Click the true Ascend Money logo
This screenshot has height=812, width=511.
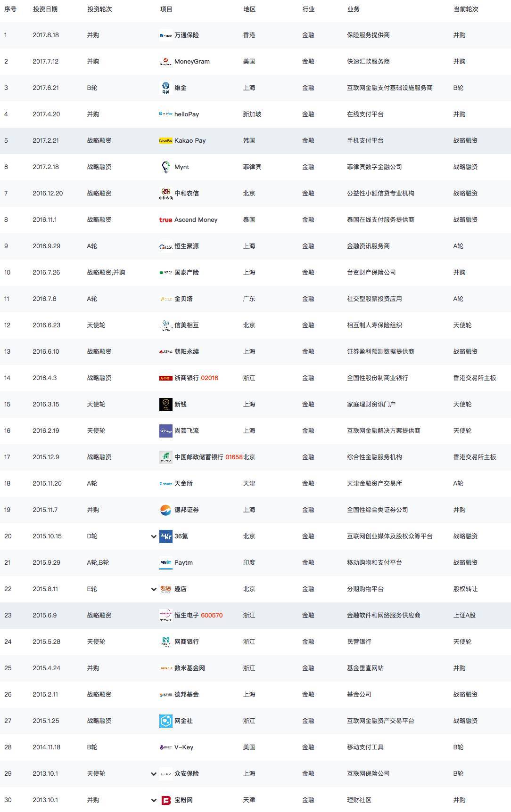tap(165, 220)
